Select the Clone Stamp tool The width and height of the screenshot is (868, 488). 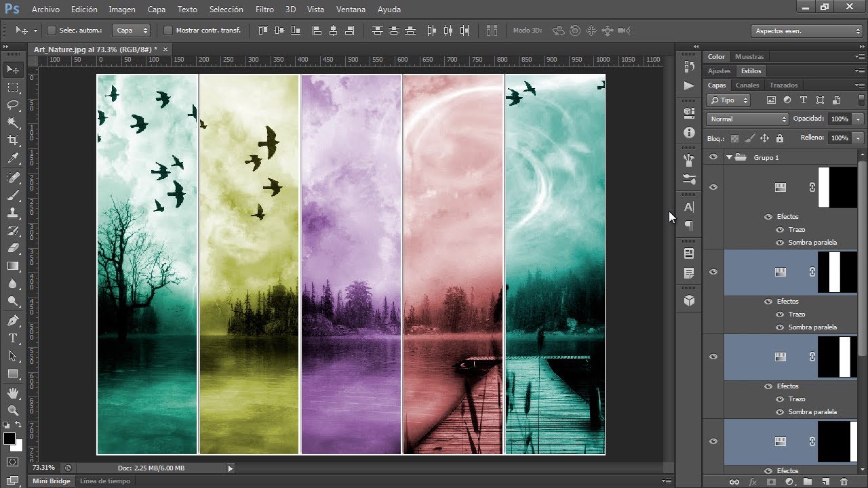point(13,213)
